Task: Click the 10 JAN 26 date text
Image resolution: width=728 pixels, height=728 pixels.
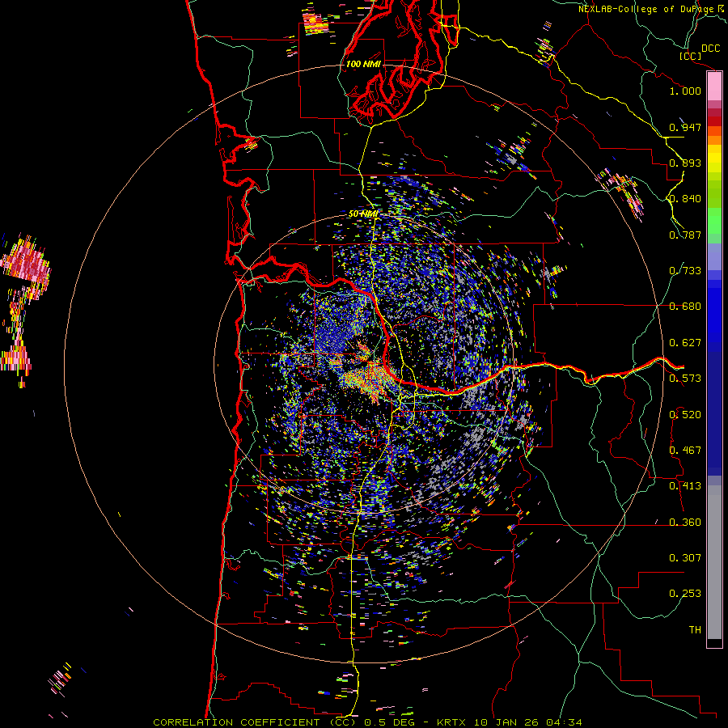Action: coord(507,722)
